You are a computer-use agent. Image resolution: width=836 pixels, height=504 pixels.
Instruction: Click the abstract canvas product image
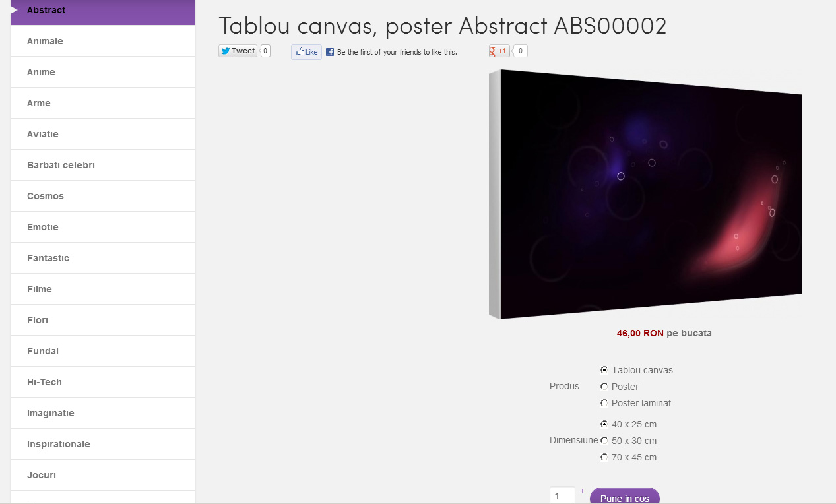tap(645, 194)
